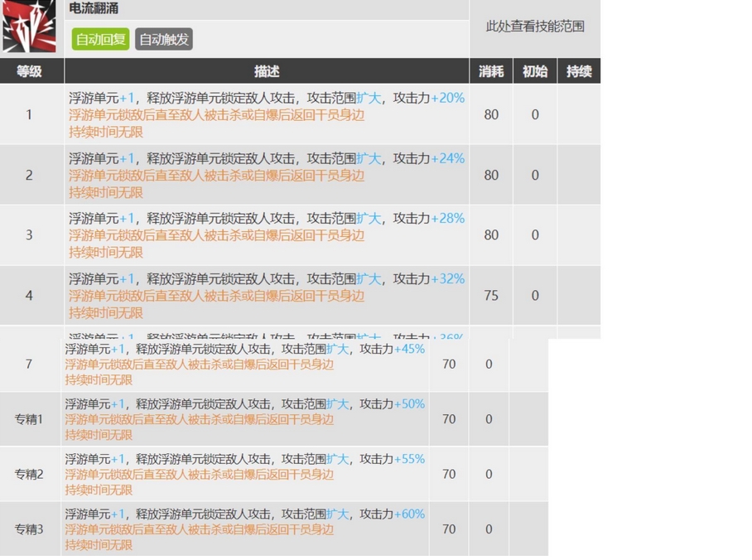Image resolution: width=752 pixels, height=560 pixels.
Task: Click 持续时间无限 in 专精3 row
Action: (x=99, y=545)
